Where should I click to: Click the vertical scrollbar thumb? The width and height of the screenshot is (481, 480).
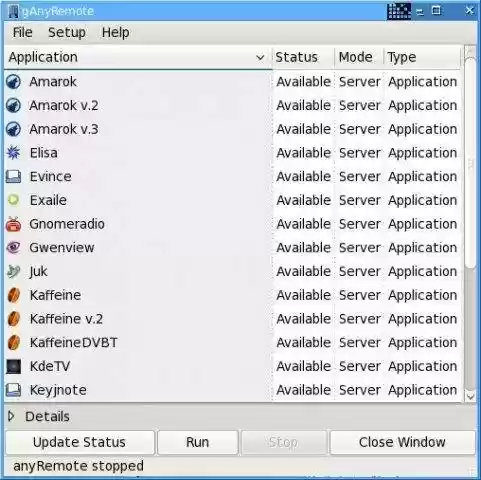470,162
